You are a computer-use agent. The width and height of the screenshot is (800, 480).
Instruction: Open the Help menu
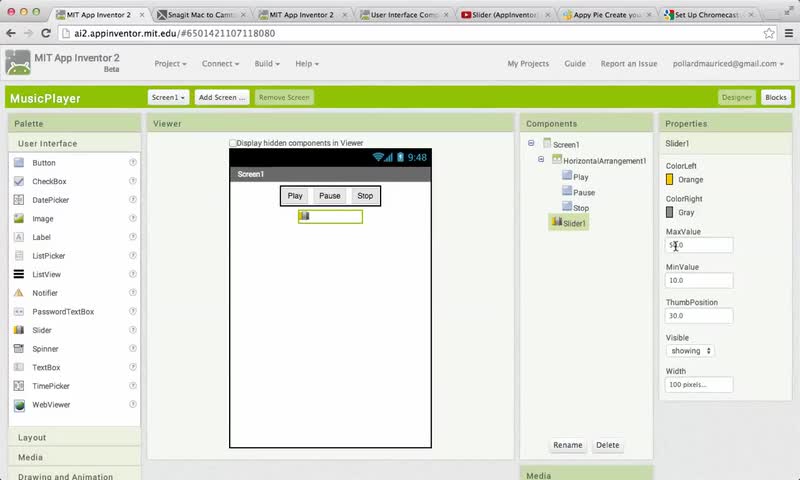[x=307, y=64]
